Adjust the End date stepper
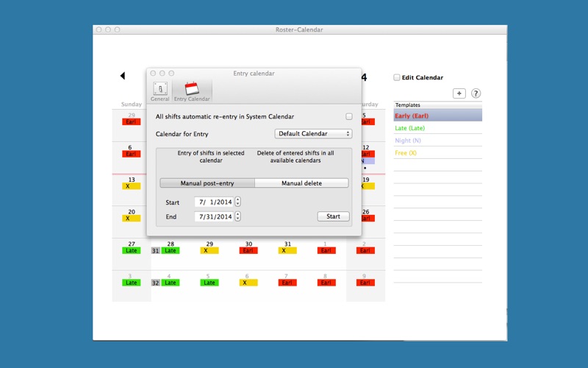588x368 pixels. (x=237, y=216)
